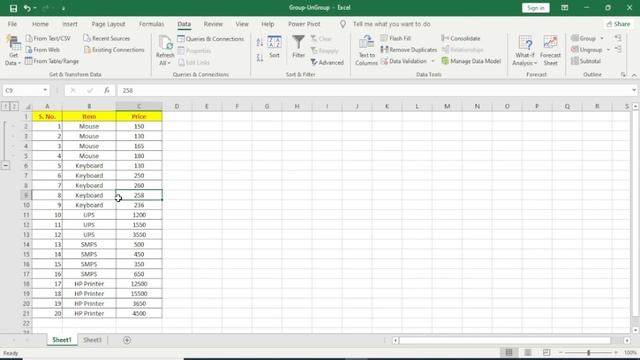Select column D header
640x360 pixels.
tap(177, 106)
